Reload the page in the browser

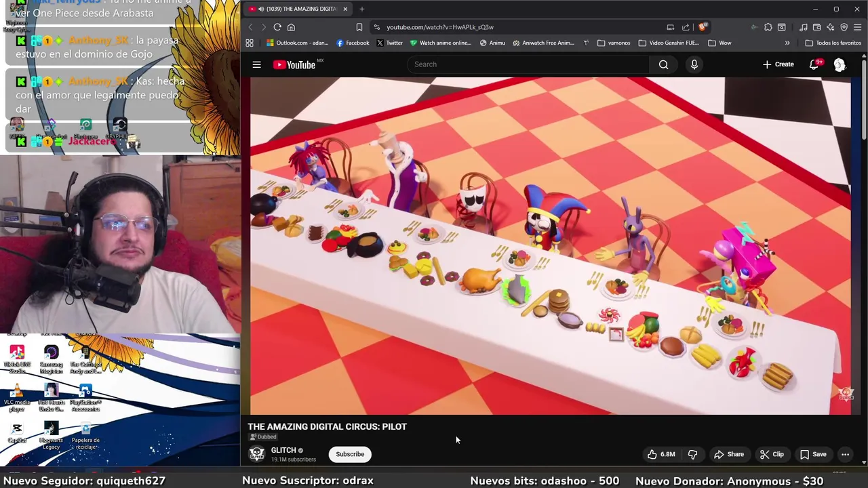(x=277, y=27)
